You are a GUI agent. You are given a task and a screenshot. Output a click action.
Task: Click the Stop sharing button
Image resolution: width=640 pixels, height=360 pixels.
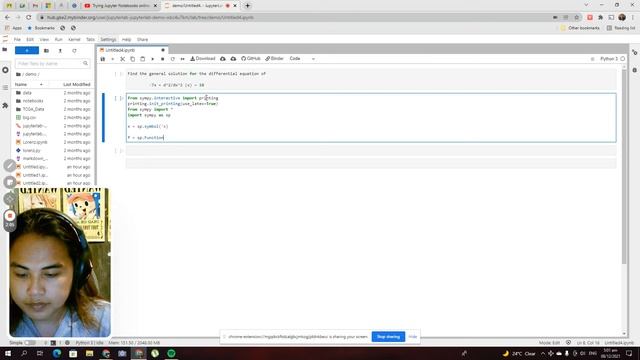(x=388, y=337)
